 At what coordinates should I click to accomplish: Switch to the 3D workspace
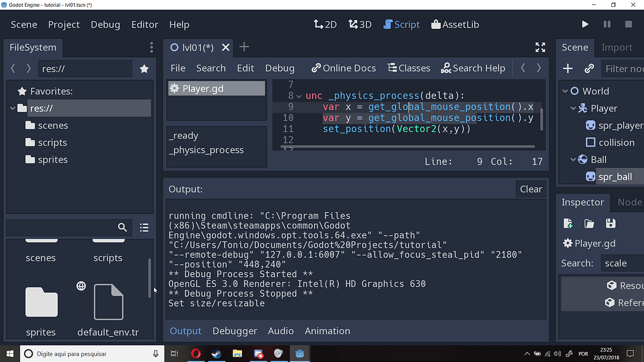[x=360, y=25]
